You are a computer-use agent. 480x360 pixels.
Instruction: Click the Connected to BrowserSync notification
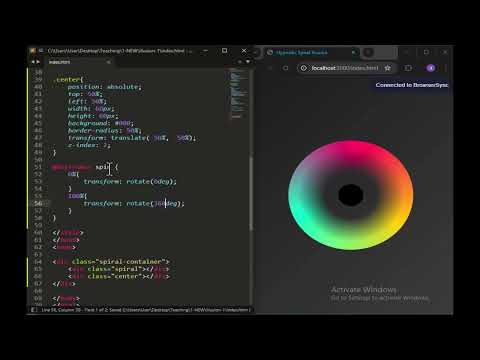coord(412,85)
